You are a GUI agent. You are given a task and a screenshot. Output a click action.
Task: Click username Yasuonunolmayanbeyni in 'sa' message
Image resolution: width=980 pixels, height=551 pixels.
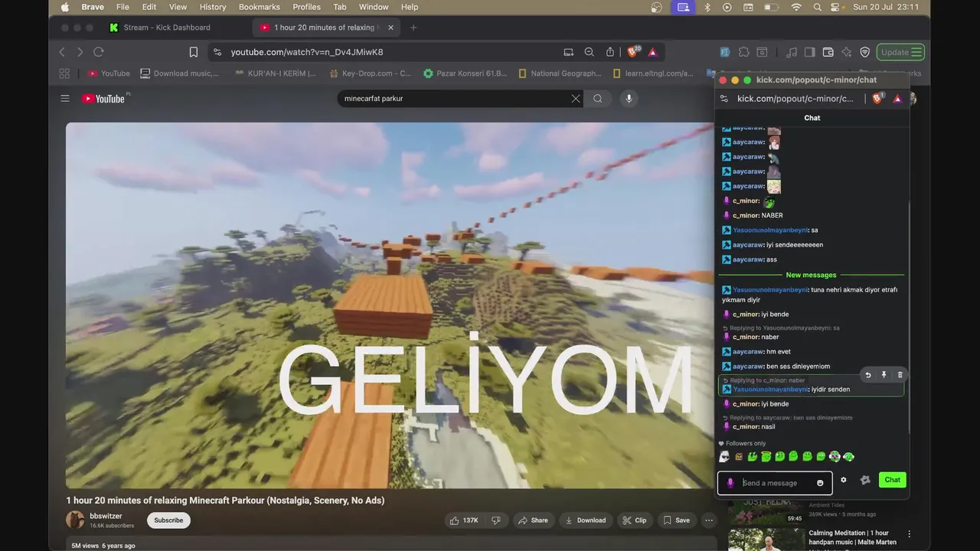pyautogui.click(x=770, y=230)
